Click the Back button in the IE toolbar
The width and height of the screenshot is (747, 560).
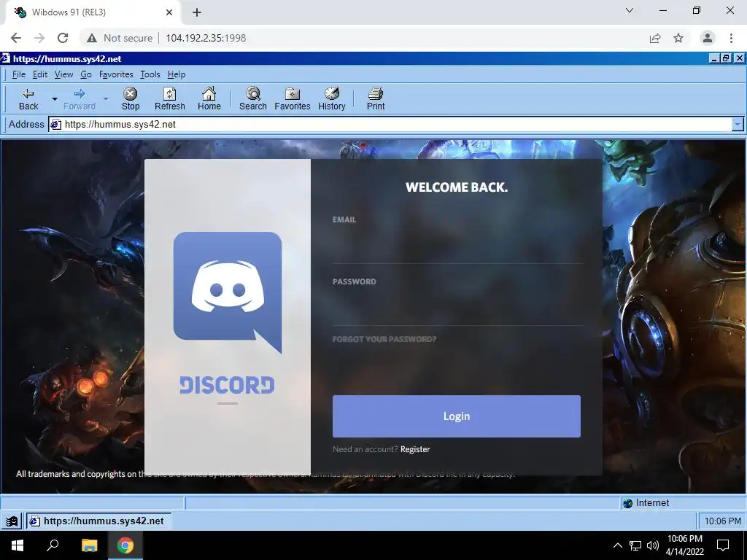tap(28, 99)
